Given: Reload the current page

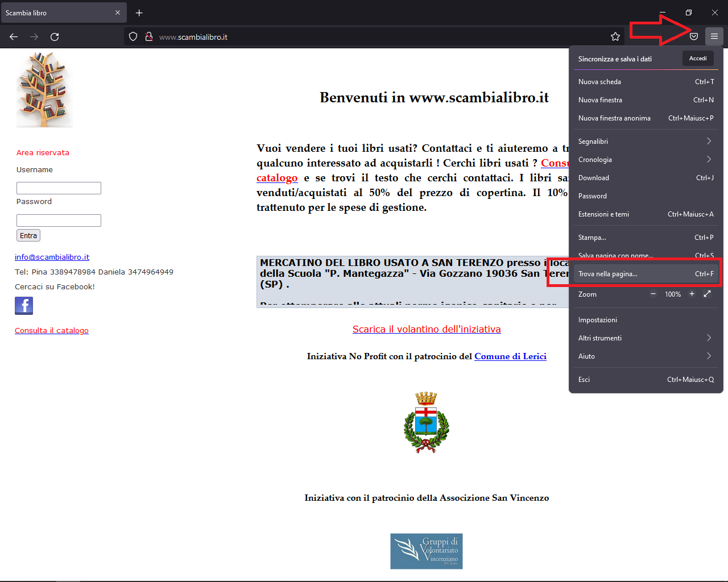Looking at the screenshot, I should [x=55, y=36].
